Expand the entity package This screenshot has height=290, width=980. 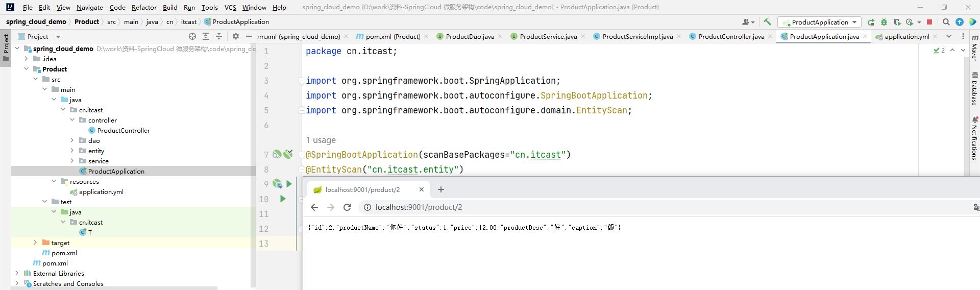coord(72,151)
